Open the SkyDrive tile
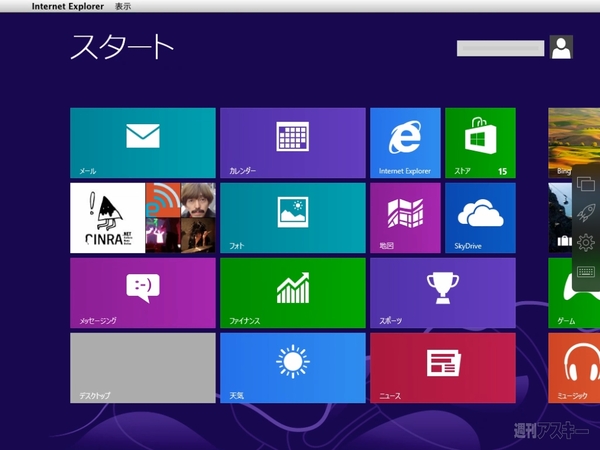The width and height of the screenshot is (600, 450). point(480,218)
